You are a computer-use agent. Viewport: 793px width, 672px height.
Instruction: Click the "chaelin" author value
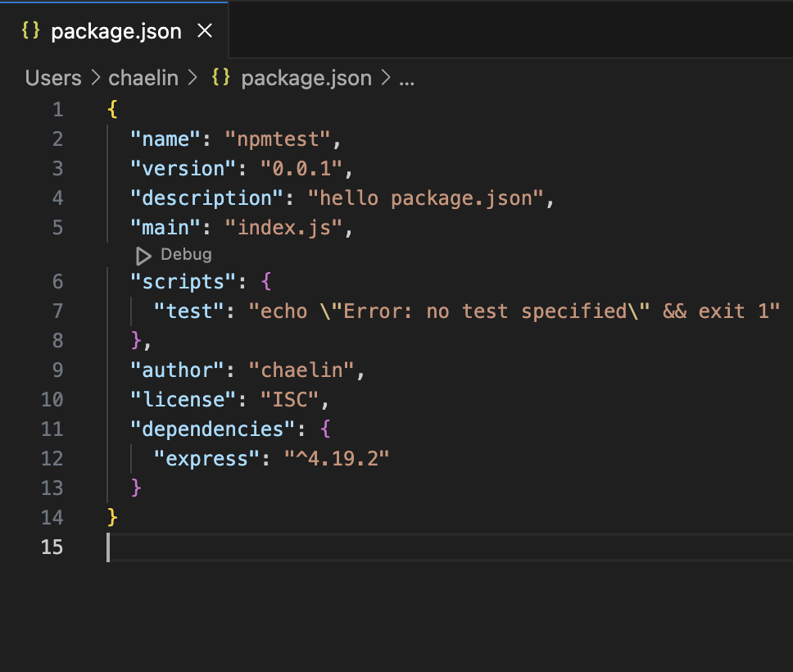pos(301,370)
